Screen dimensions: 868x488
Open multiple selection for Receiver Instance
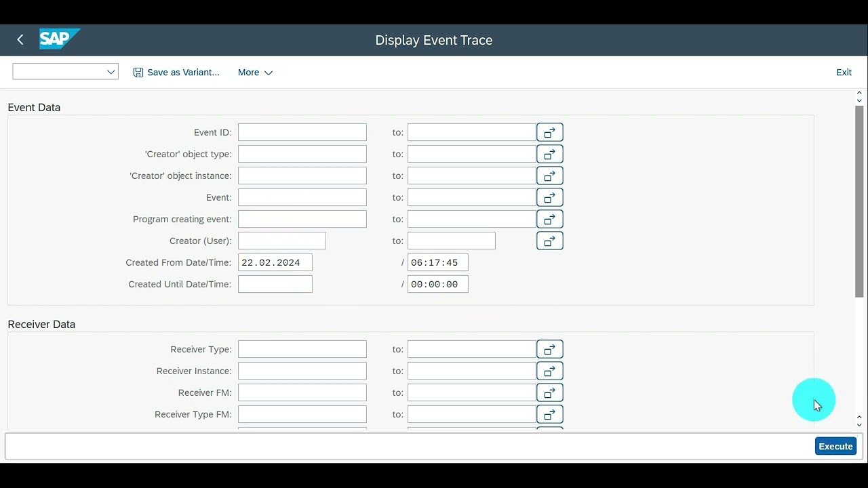[550, 371]
